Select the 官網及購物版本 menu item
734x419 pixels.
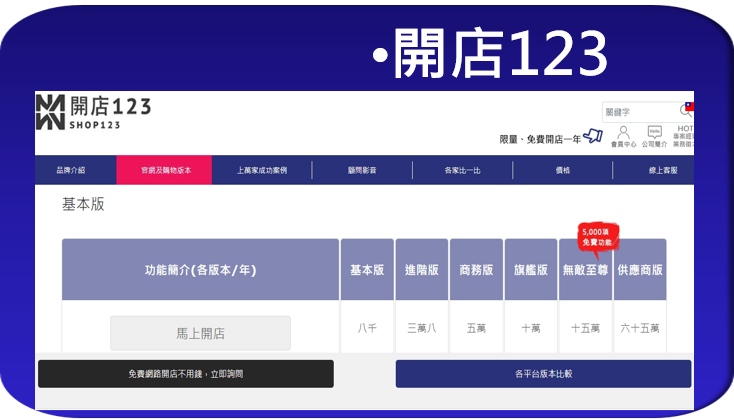pyautogui.click(x=166, y=170)
